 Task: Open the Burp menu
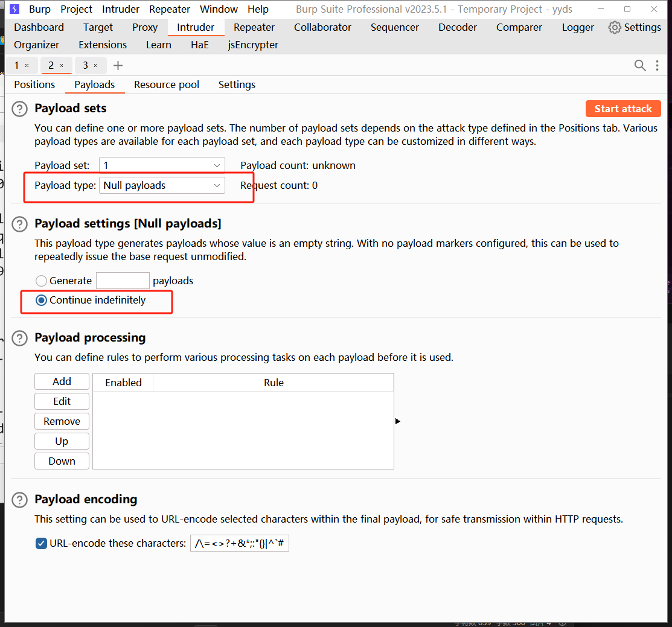(39, 9)
